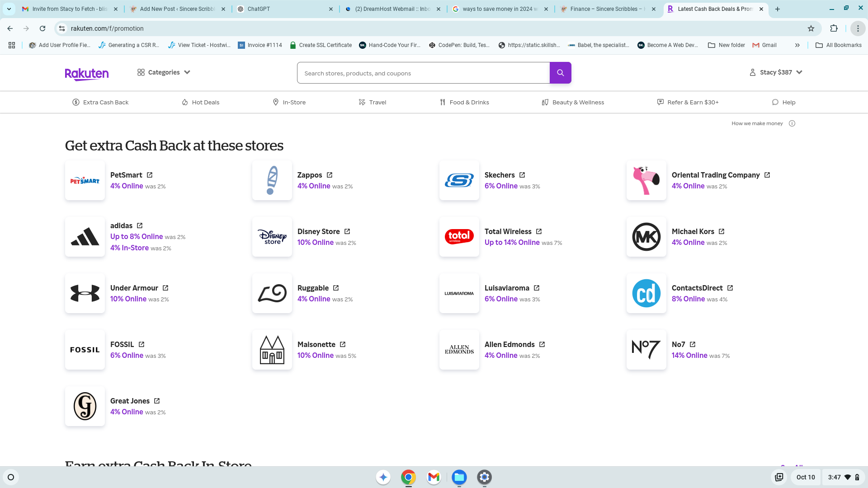Open Refer & Earn $30+
This screenshot has width=868, height=488.
click(688, 103)
